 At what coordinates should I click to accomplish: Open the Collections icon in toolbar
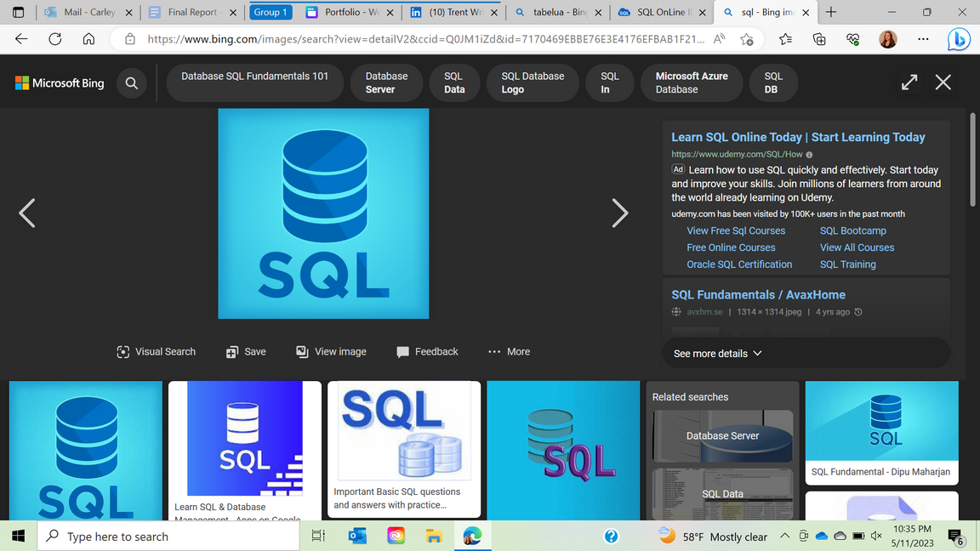819,39
